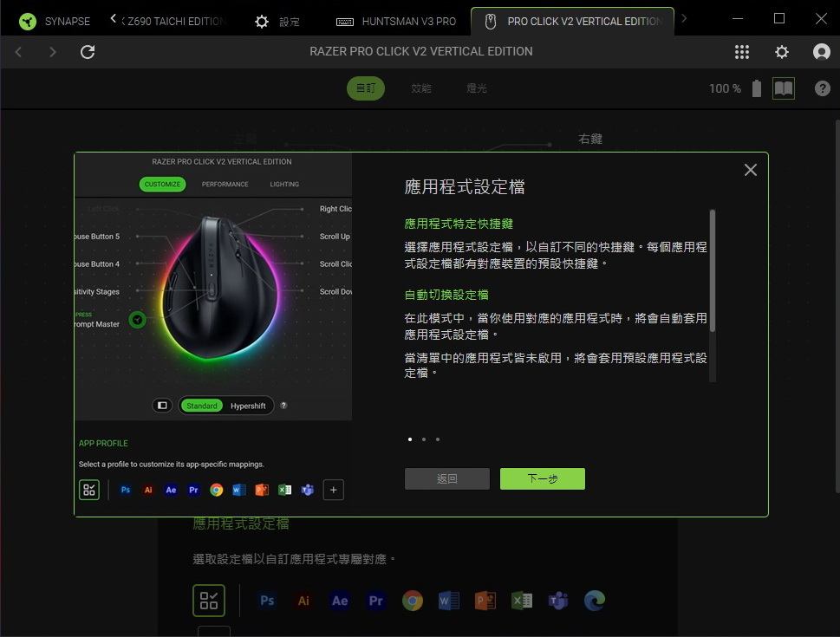The image size is (840, 637).
Task: Open the 效能 performance tab
Action: coord(421,88)
